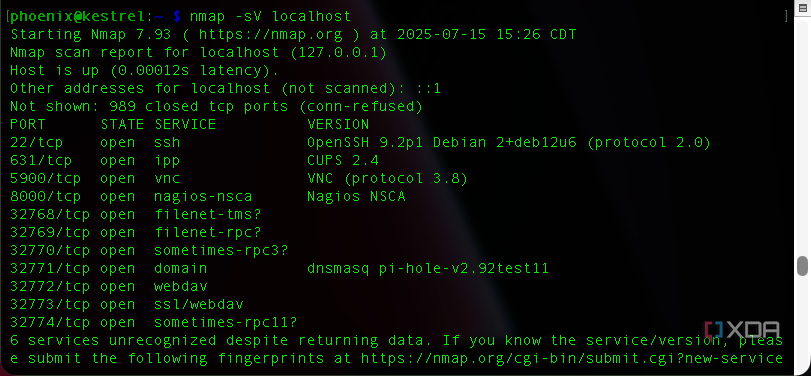Click the vertical scrollbar thumb
The height and width of the screenshot is (376, 811).
click(x=802, y=266)
